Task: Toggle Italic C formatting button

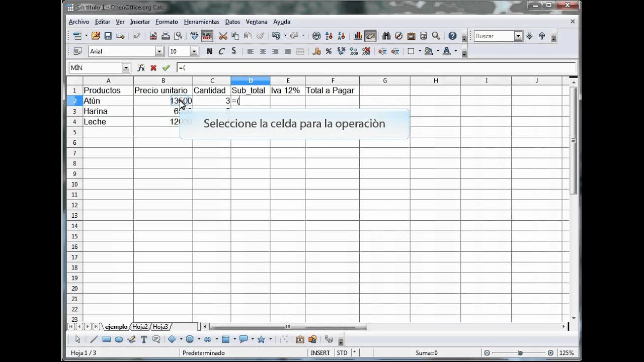Action: (221, 51)
